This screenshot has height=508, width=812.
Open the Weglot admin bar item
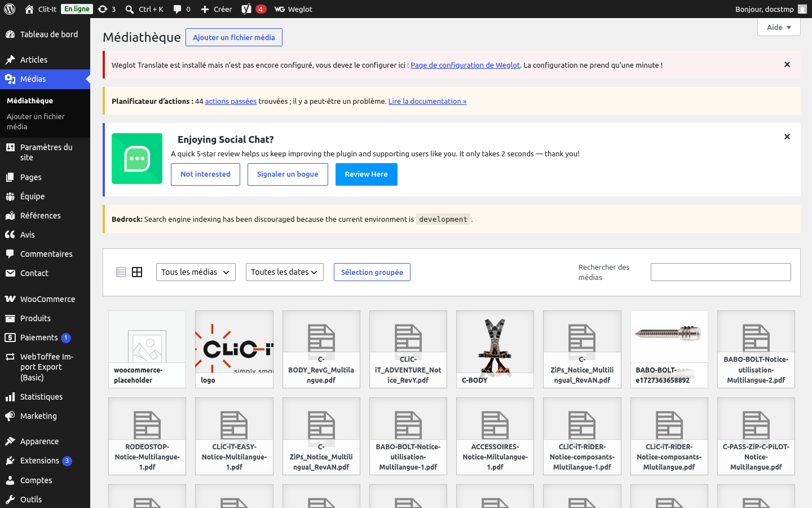pyautogui.click(x=293, y=9)
